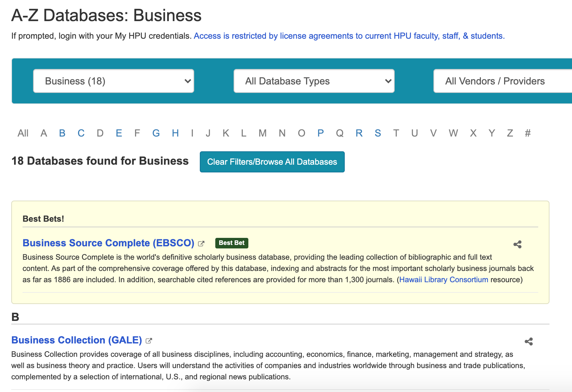Filter databases by letter G
This screenshot has width=572, height=392.
click(156, 133)
